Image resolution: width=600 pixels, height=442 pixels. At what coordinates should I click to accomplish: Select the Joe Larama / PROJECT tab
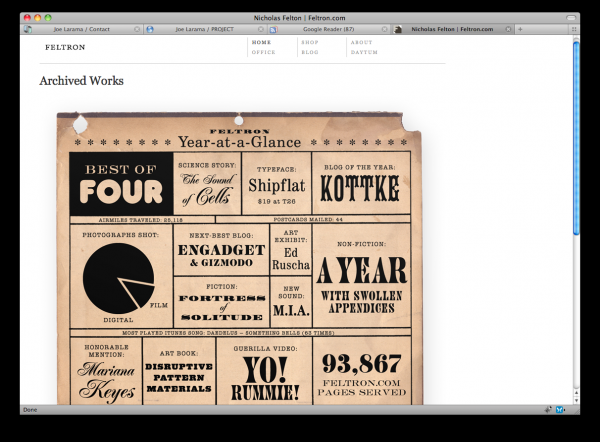pyautogui.click(x=200, y=30)
